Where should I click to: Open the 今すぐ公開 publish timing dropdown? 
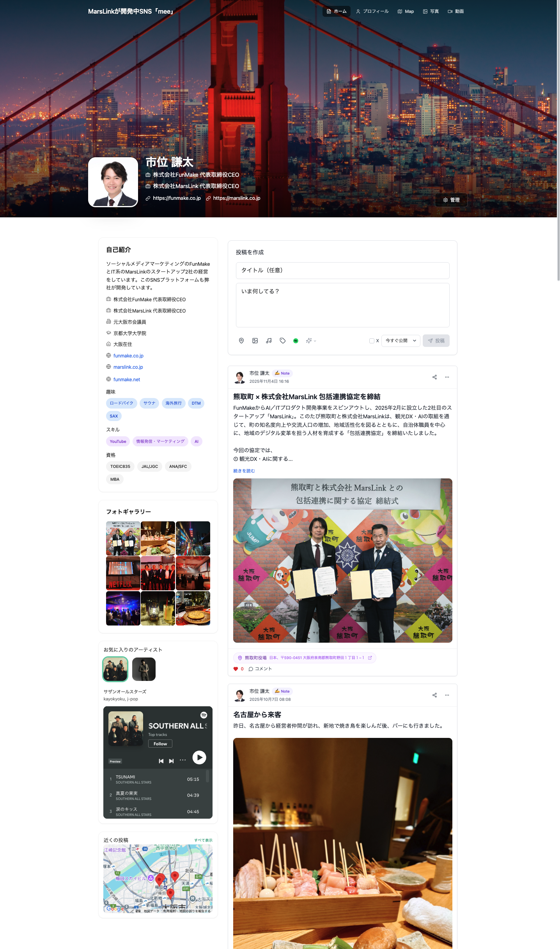pyautogui.click(x=401, y=341)
